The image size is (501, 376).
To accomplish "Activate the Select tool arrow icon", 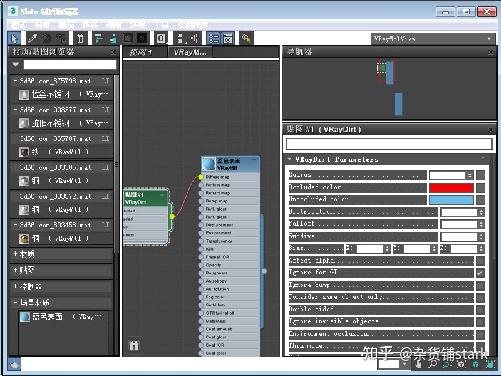I will 14,38.
